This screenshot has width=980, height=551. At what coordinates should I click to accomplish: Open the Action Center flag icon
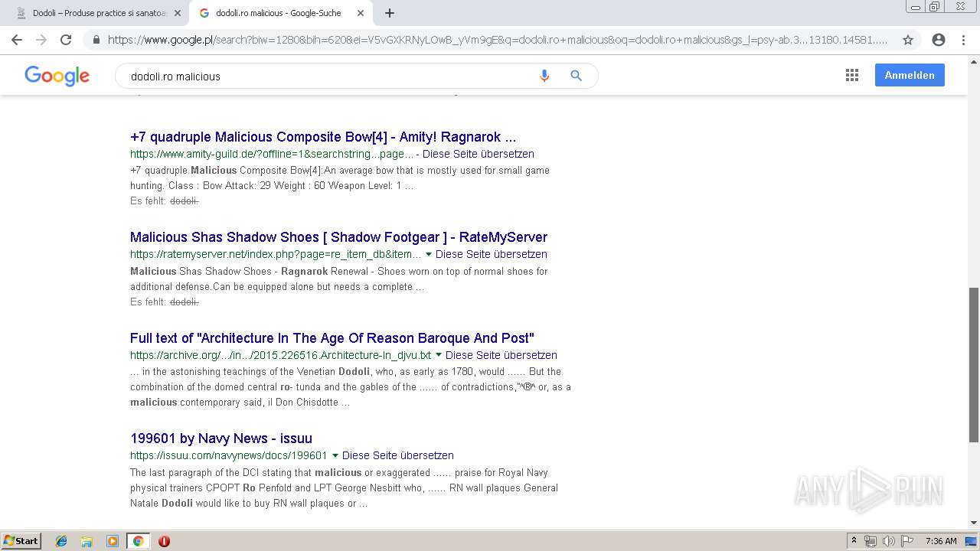pos(906,541)
